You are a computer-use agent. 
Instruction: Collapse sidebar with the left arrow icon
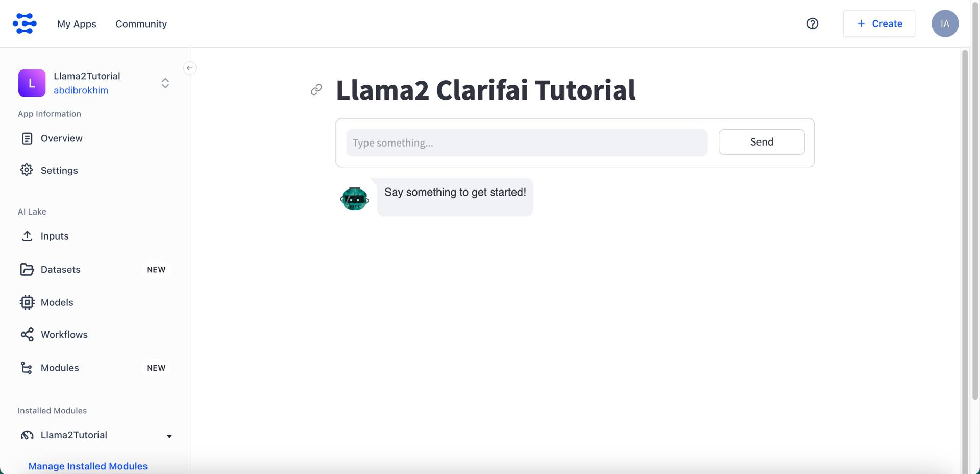click(x=189, y=68)
